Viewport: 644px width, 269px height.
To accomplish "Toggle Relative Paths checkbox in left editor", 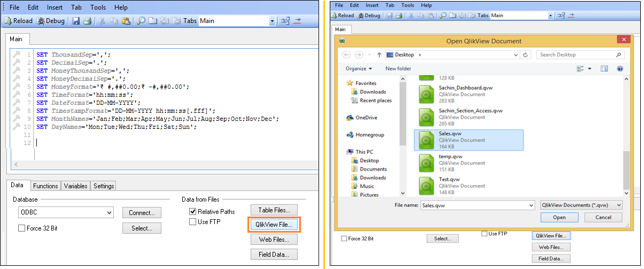I will (x=192, y=212).
